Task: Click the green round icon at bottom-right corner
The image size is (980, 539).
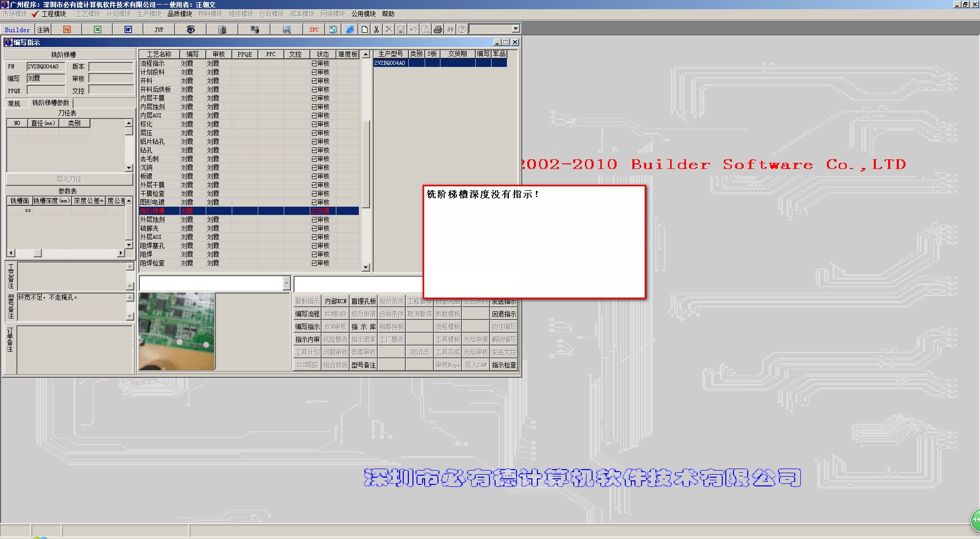Action: (x=974, y=520)
